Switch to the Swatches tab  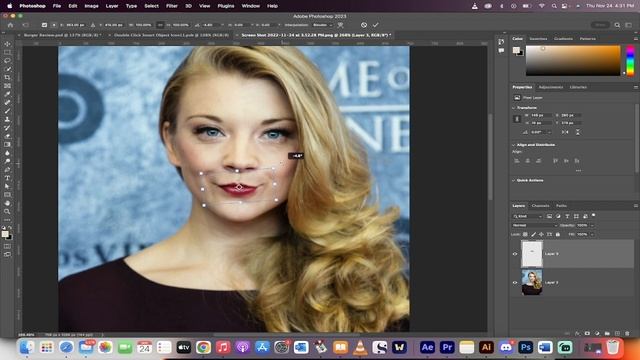tap(538, 39)
